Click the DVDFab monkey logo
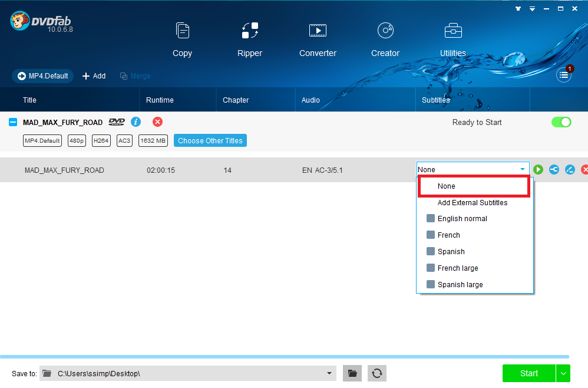 pos(19,21)
